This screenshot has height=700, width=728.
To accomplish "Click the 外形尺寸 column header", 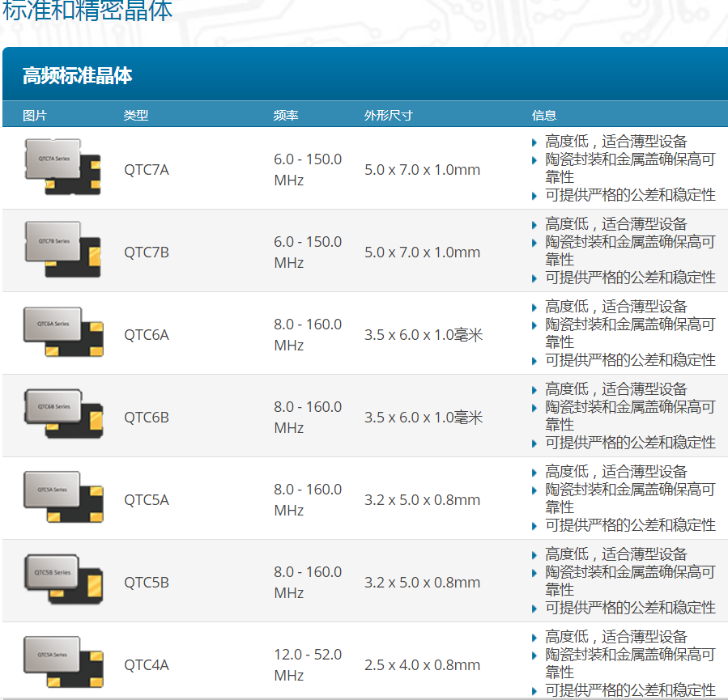I will [x=389, y=116].
